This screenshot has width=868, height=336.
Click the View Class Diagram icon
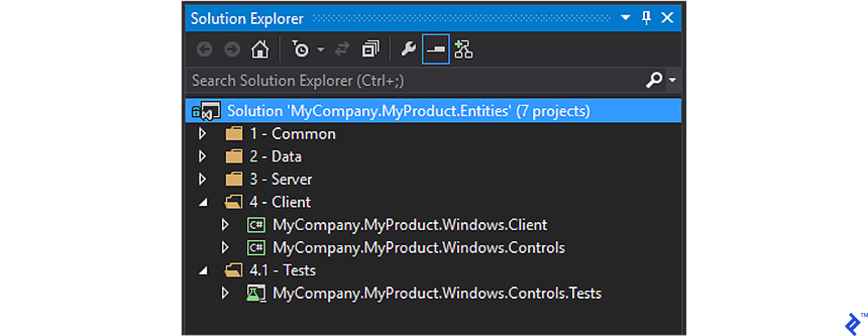pos(463,49)
